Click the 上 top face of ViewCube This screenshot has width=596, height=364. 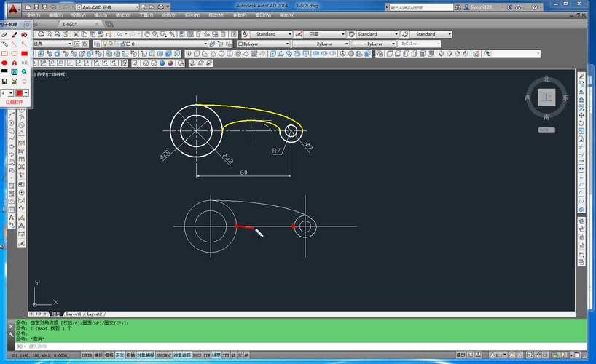point(546,98)
